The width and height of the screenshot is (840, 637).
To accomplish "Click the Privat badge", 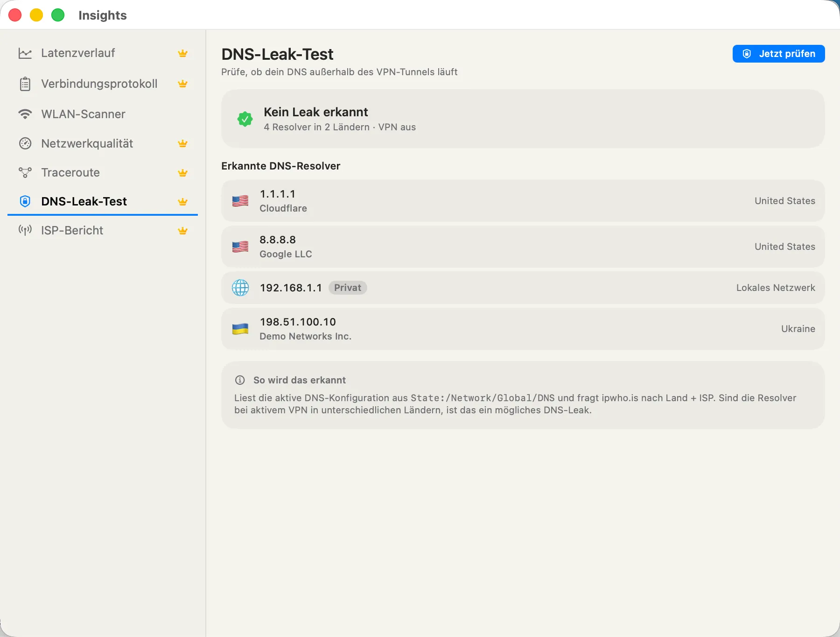I will tap(348, 288).
